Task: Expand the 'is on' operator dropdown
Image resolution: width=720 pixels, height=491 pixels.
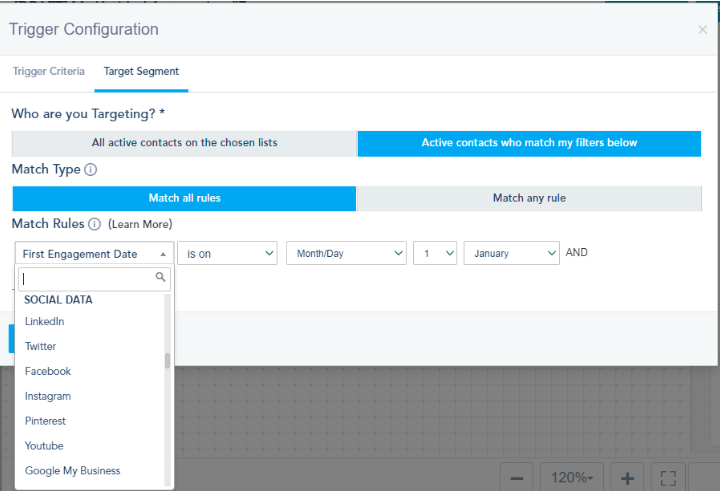Action: pos(227,254)
